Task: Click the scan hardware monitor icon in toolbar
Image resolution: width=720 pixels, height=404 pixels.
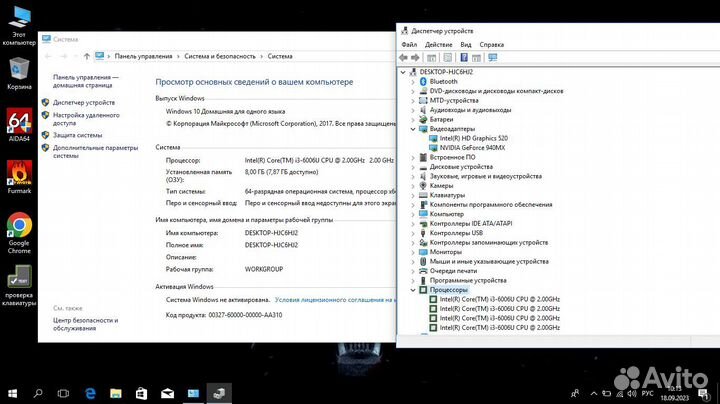Action: pyautogui.click(x=493, y=57)
